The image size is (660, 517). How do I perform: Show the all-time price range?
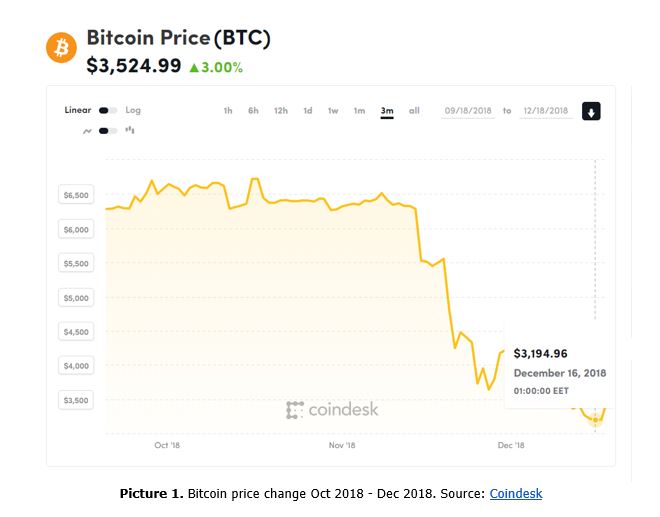414,110
